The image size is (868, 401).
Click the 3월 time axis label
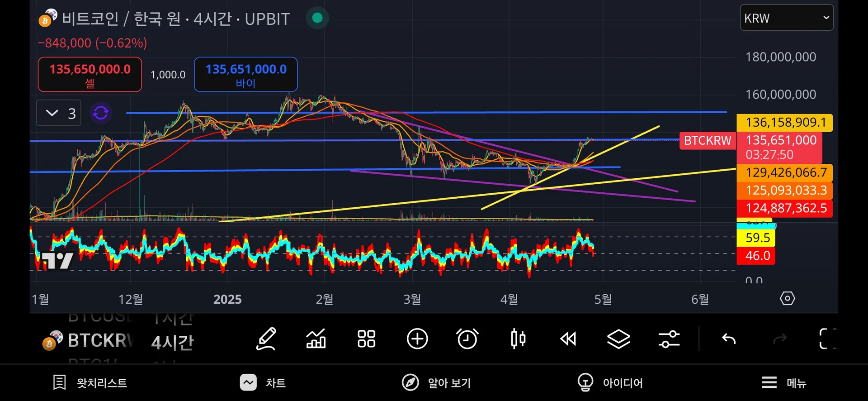[412, 299]
